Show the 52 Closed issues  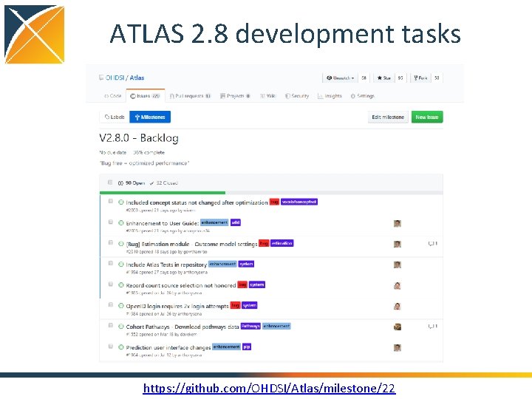click(164, 183)
